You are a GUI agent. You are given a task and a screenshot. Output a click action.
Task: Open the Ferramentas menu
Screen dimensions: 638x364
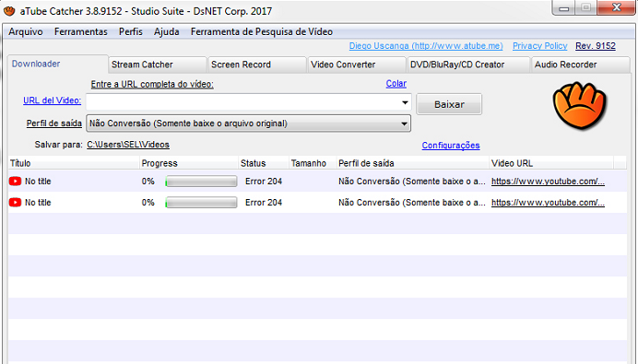[81, 31]
